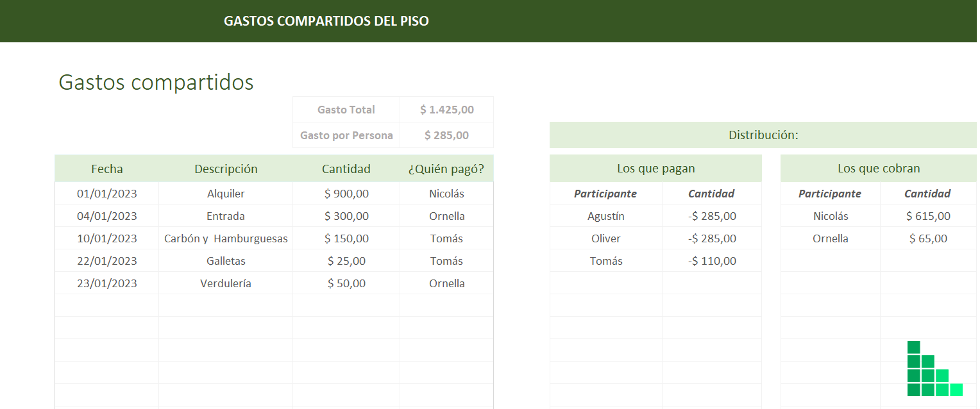Select the $ 900,00 Alquiler amount cell
Image resolution: width=980 pixels, height=409 pixels.
(x=346, y=194)
